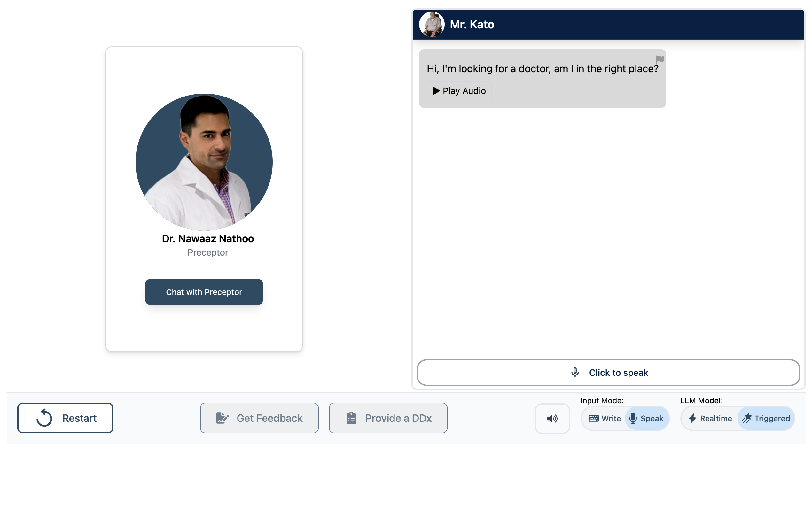Play audio of Mr. Kato's message

[459, 91]
